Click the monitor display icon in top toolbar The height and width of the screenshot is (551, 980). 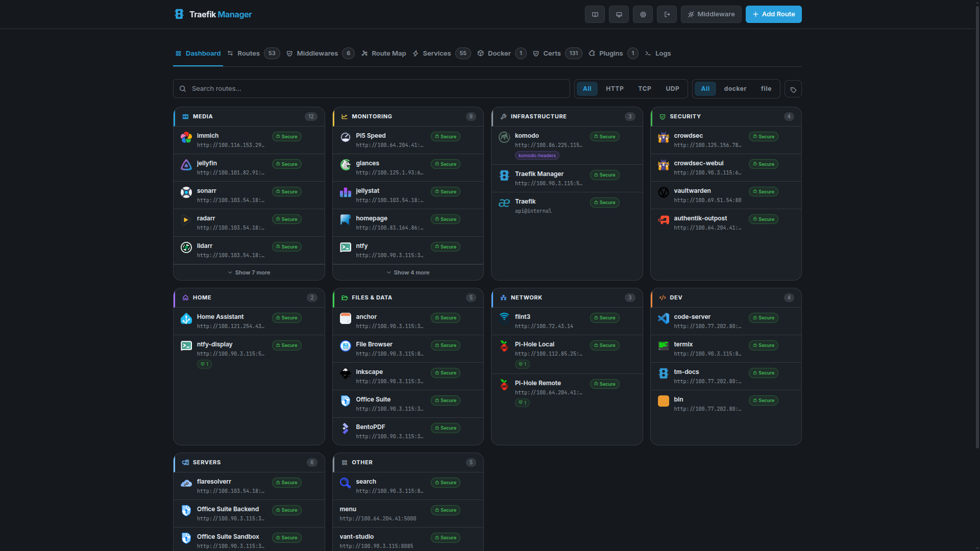click(619, 14)
